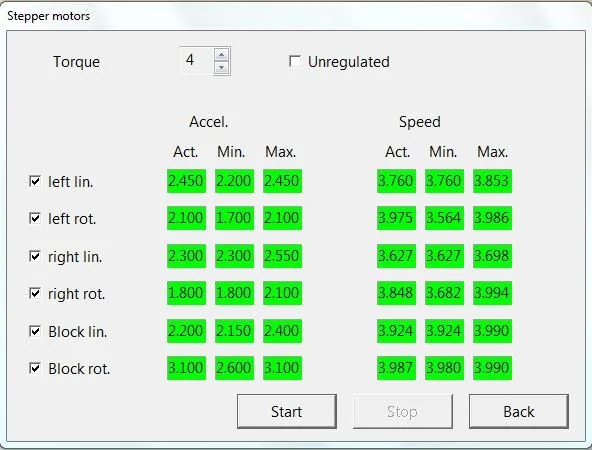Image resolution: width=592 pixels, height=450 pixels.
Task: Click Block rot. Accel Act. value 3.100
Action: pyautogui.click(x=186, y=368)
